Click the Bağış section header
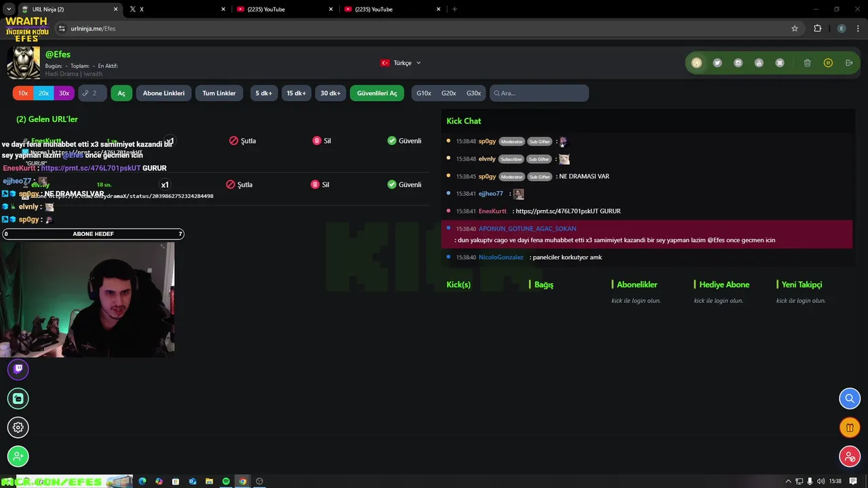Viewport: 868px width, 488px height. click(x=544, y=285)
